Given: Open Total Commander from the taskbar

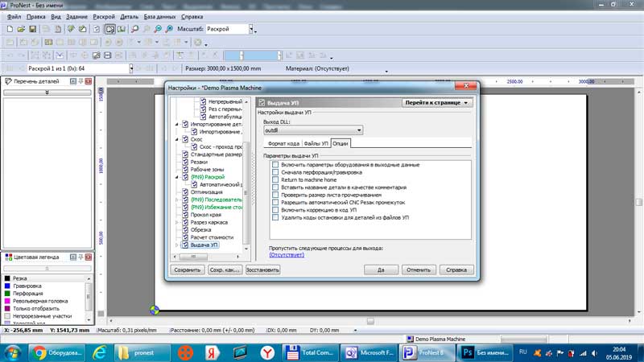Looking at the screenshot, I should (x=310, y=352).
